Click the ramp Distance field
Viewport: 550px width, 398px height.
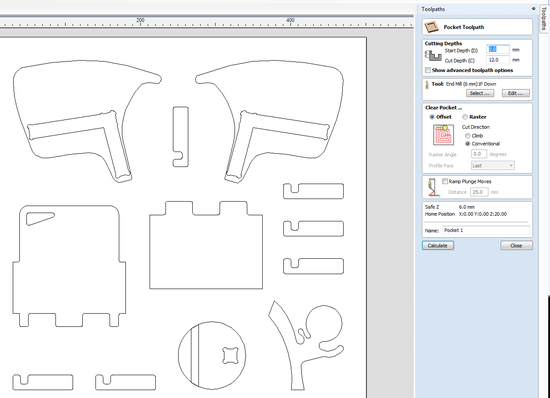click(479, 192)
